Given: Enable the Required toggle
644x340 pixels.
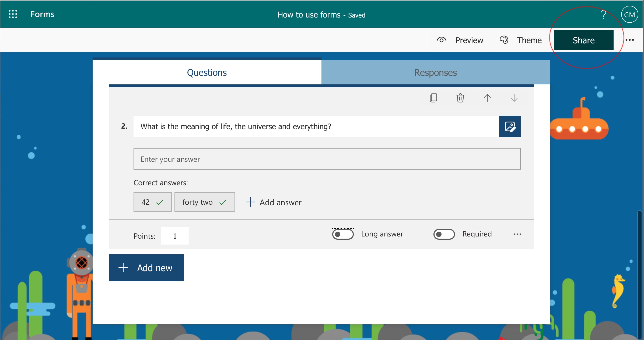Looking at the screenshot, I should 444,234.
